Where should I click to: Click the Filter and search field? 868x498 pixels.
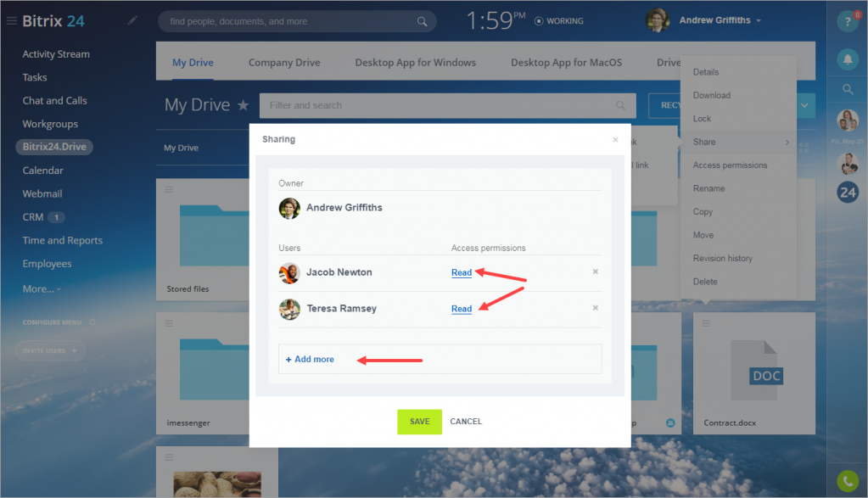point(448,105)
